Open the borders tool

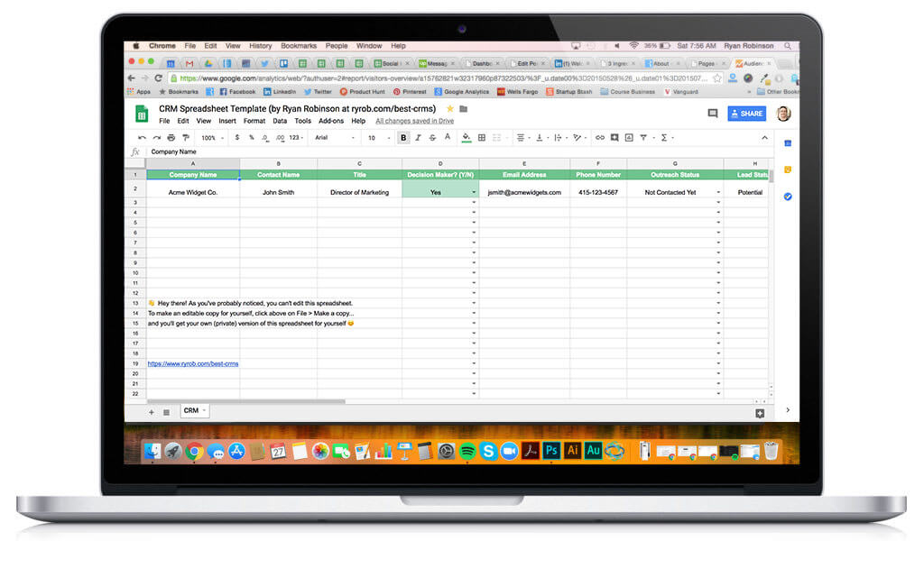point(482,137)
